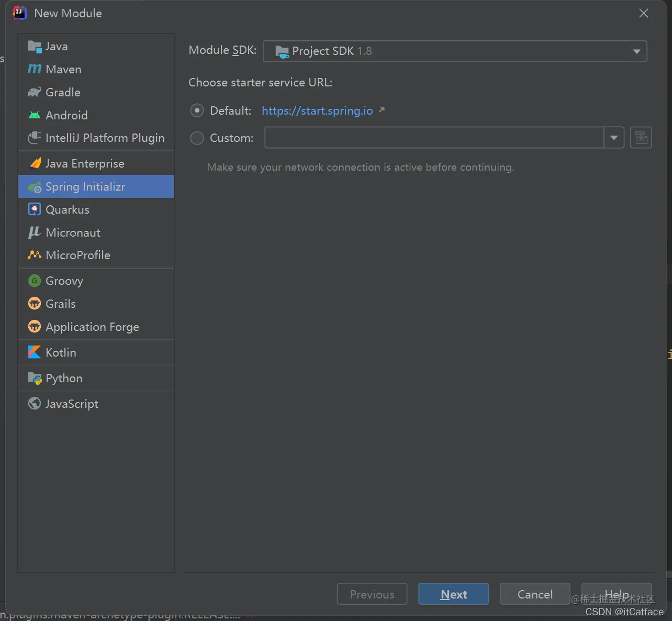Click the Grails icon
Image resolution: width=672 pixels, height=621 pixels.
(35, 304)
